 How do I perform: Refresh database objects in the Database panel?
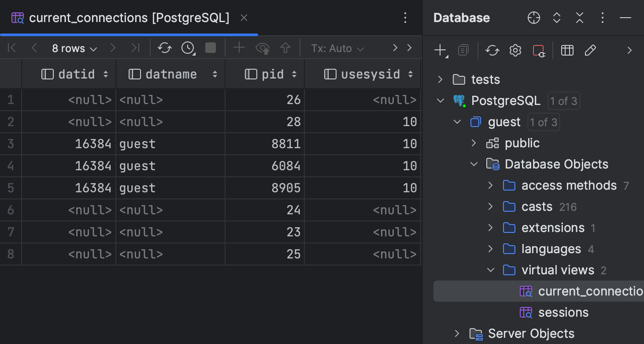(492, 50)
